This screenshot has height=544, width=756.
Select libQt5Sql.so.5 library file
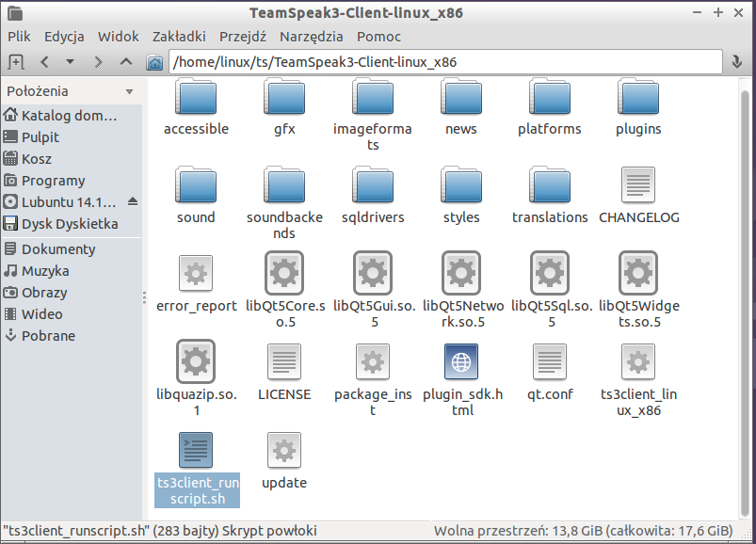(551, 291)
